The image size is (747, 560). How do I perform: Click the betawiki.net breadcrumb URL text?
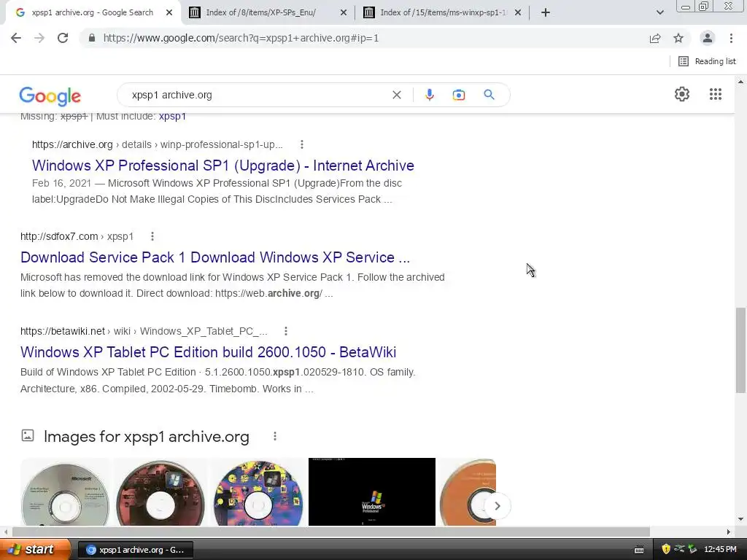pos(144,331)
